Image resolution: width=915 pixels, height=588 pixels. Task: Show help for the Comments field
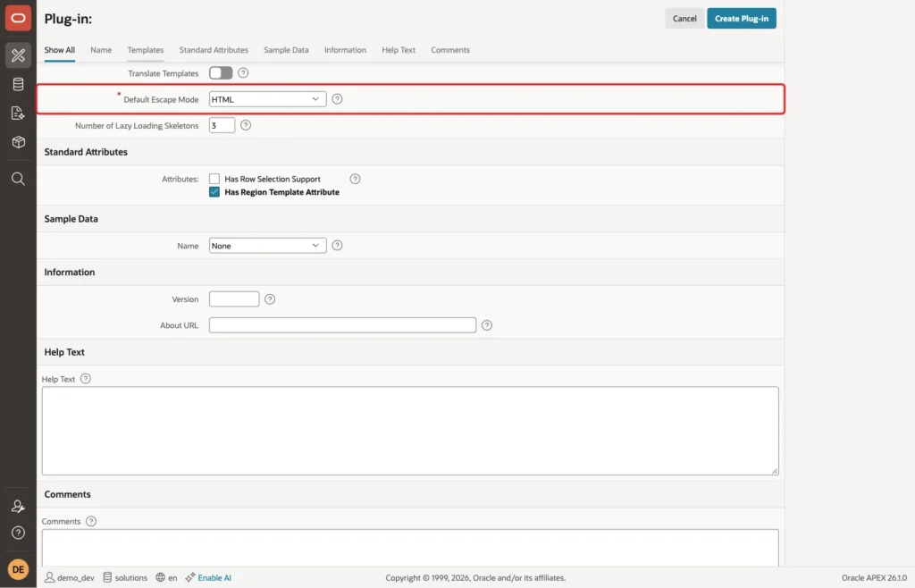tap(91, 522)
